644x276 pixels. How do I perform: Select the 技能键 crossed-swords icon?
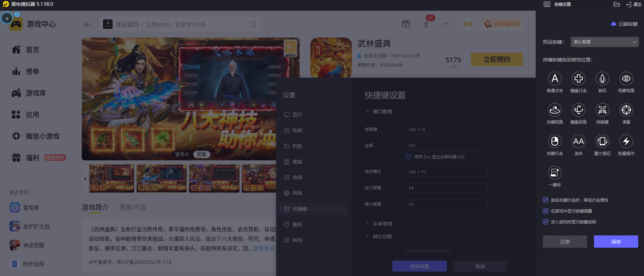click(602, 110)
